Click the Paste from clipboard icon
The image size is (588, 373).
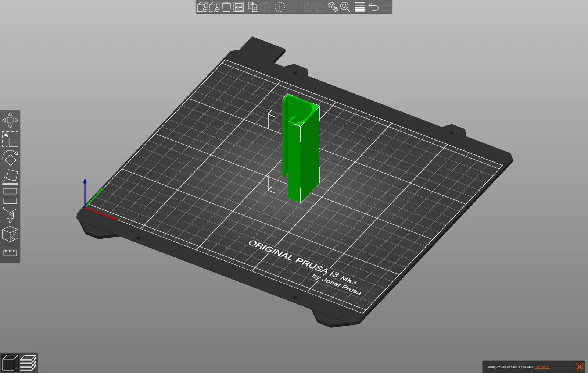[x=265, y=7]
